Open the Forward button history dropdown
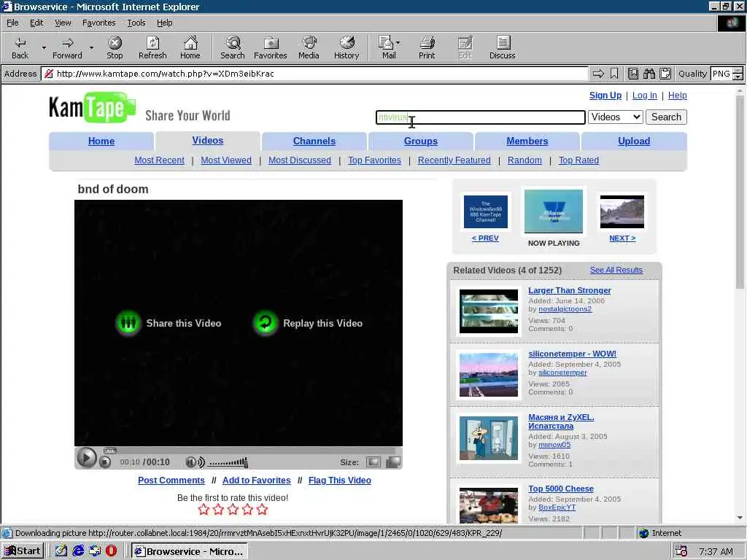747x560 pixels. pos(91,47)
